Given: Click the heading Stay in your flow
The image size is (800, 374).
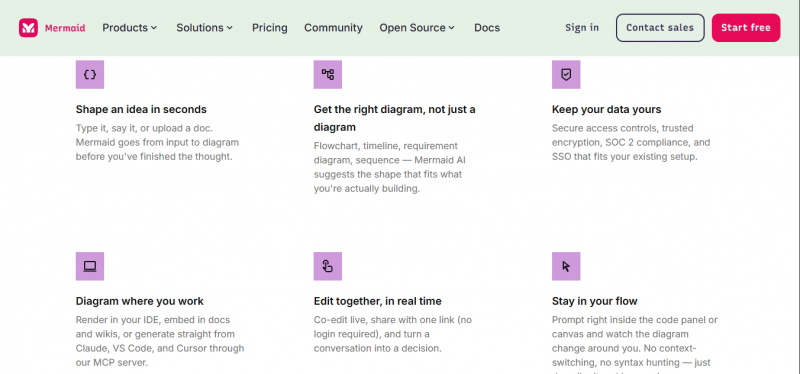Looking at the screenshot, I should point(594,301).
